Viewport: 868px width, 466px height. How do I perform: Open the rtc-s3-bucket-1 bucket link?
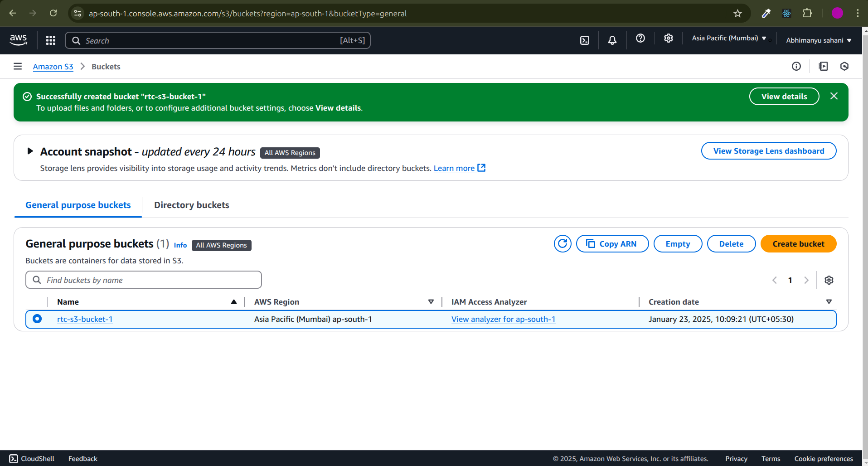pyautogui.click(x=85, y=319)
